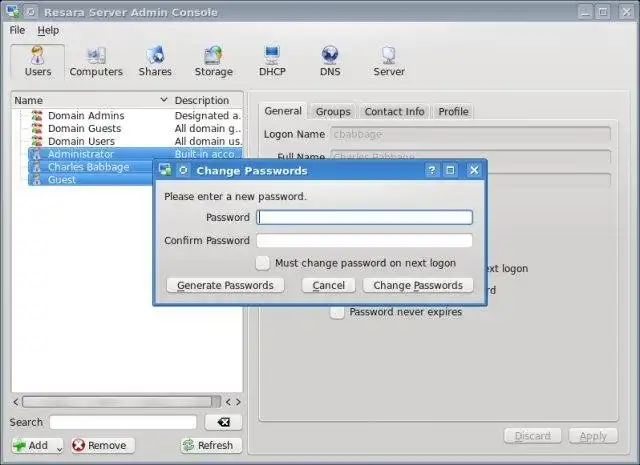Viewport: 640px width, 465px height.
Task: Open the Server section icon
Action: click(x=389, y=55)
